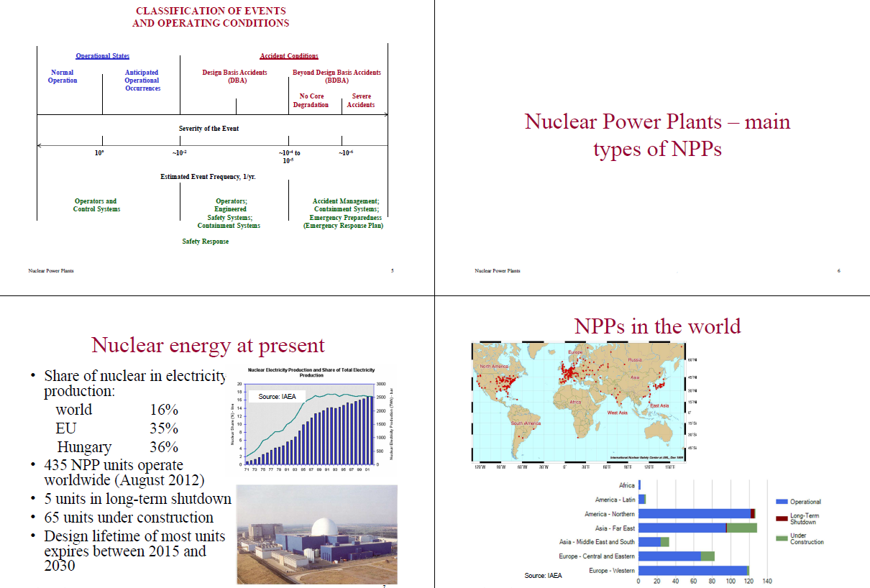Screen dimensions: 870x588
Task: Select the "Operational States" underlined heading
Action: [x=103, y=56]
